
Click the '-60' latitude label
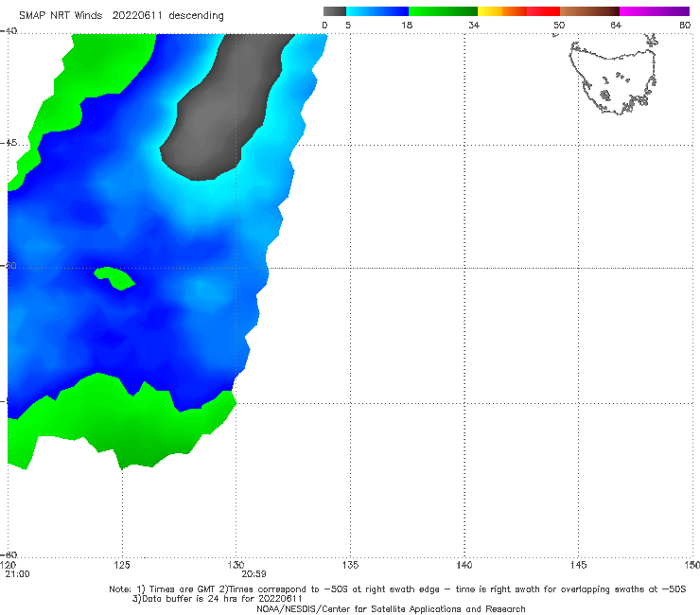[x=9, y=554]
